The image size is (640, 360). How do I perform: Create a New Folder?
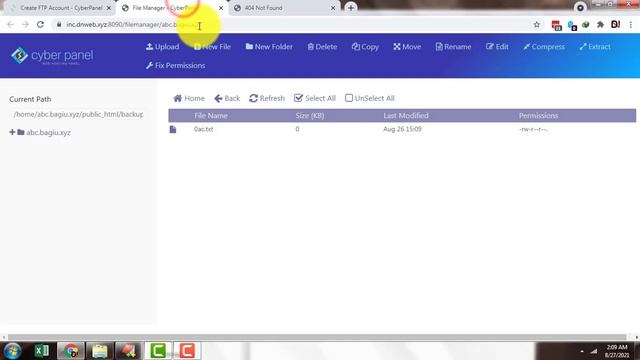[x=269, y=47]
